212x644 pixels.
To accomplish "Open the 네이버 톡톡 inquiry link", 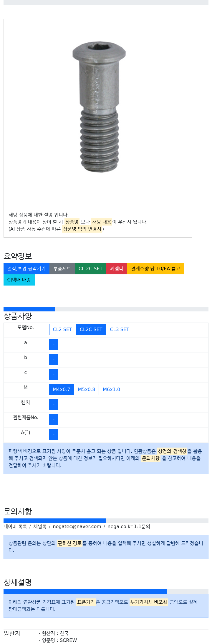I will click(15, 526).
